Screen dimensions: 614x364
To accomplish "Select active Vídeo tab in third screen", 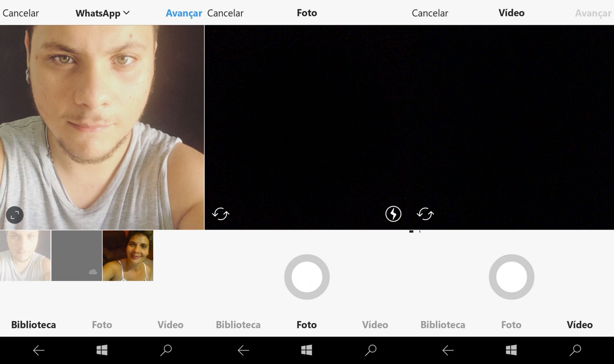I will point(580,325).
